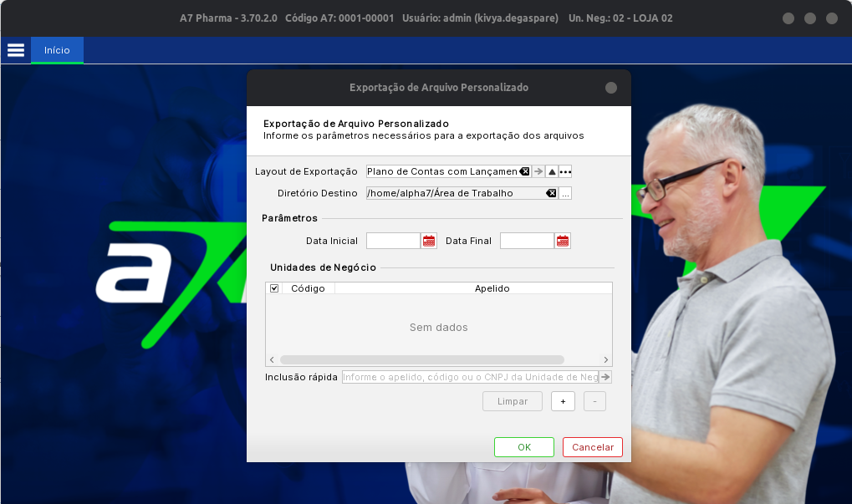This screenshot has height=504, width=852.
Task: Clear the Layout de Exportação field
Action: 524,171
